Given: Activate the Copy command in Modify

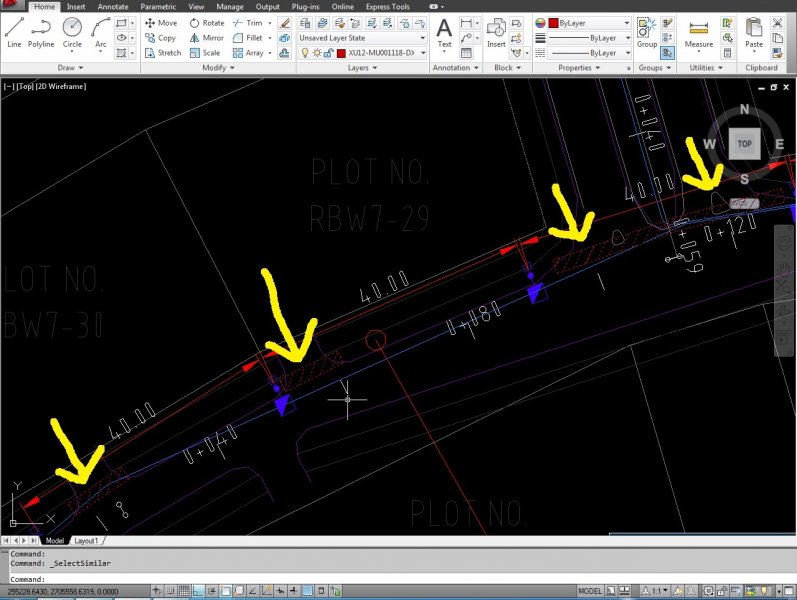Looking at the screenshot, I should pos(161,38).
